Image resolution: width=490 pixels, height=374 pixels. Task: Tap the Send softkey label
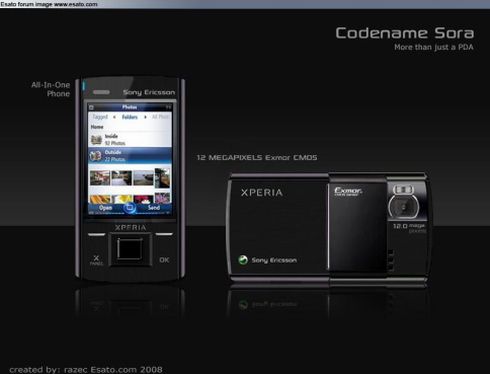tap(154, 208)
